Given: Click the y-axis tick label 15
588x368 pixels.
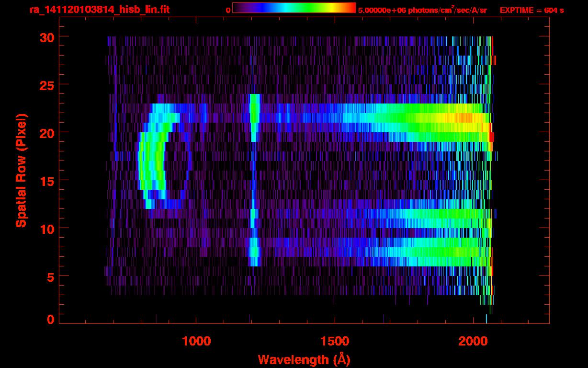Looking at the screenshot, I should pyautogui.click(x=46, y=181).
